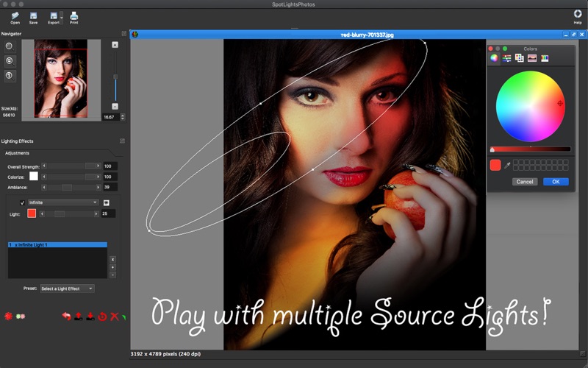This screenshot has width=588, height=368.
Task: Print the photo using the Print icon
Action: click(74, 18)
